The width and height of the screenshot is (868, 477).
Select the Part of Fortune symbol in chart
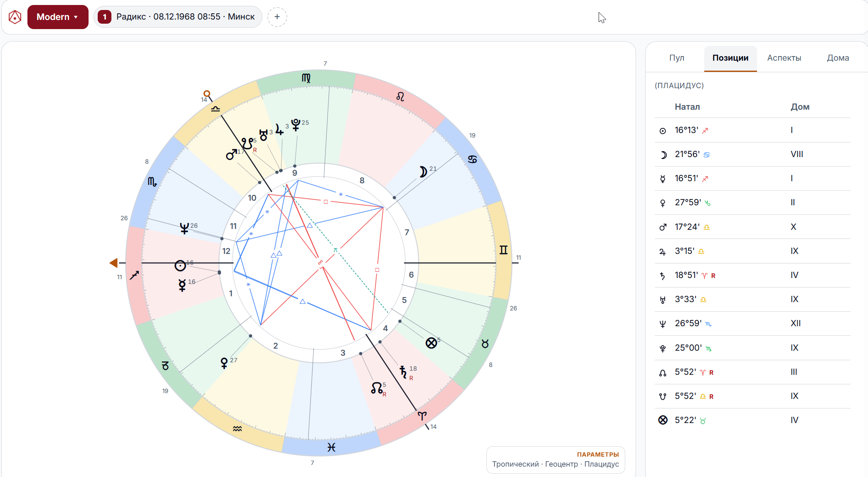pos(432,343)
